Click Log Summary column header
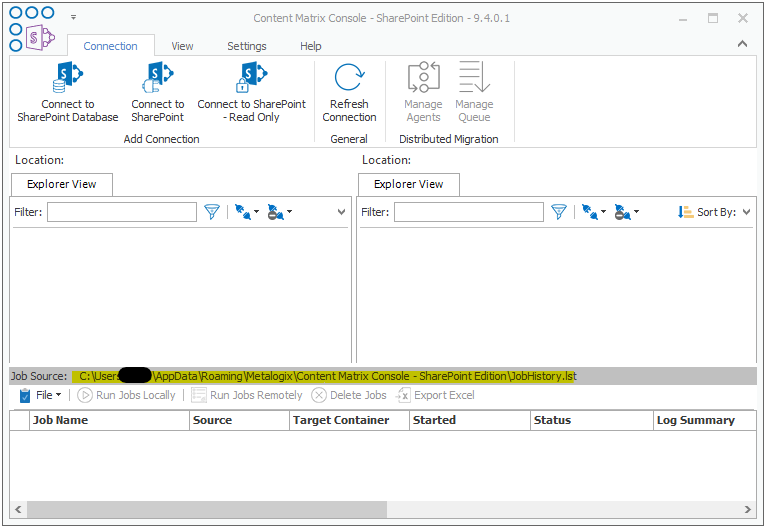 point(705,420)
